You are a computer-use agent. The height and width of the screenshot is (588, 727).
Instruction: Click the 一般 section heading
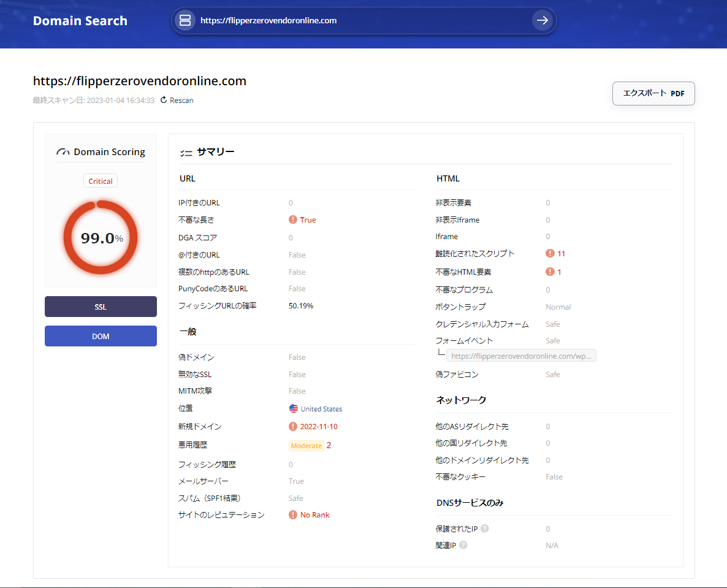188,332
